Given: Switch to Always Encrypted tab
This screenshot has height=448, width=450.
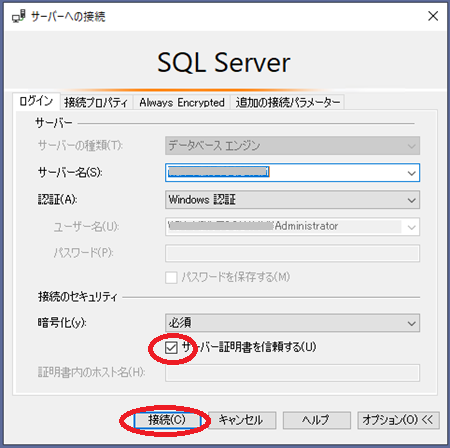Looking at the screenshot, I should pyautogui.click(x=182, y=102).
